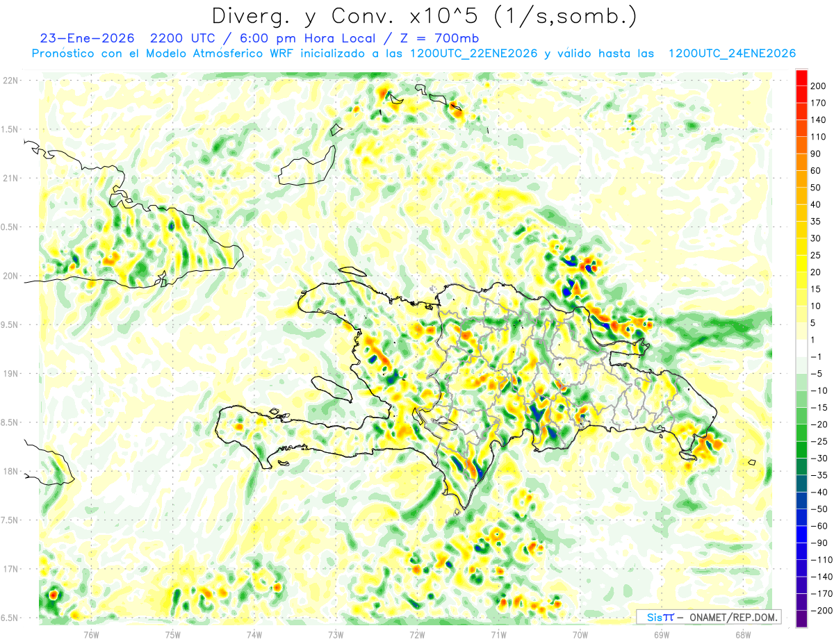Click the '17N' latitude axis label
Image resolution: width=834 pixels, height=644 pixels.
(10, 569)
